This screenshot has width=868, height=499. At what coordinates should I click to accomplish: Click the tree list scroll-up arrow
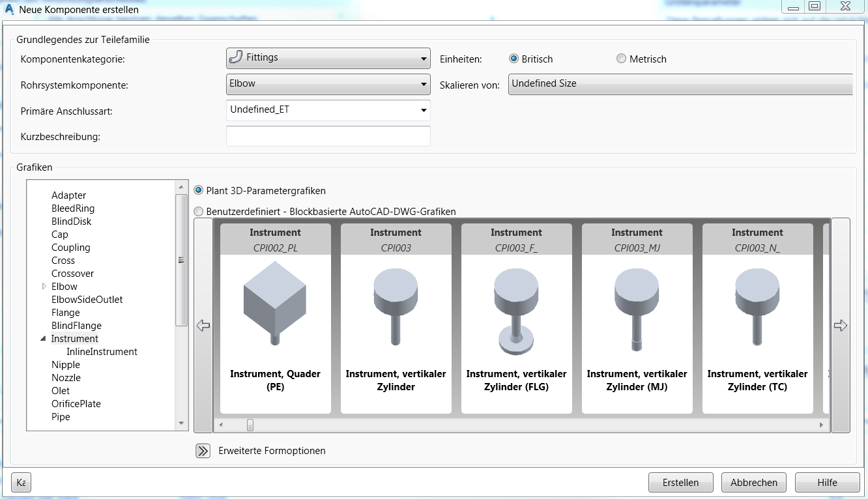181,187
